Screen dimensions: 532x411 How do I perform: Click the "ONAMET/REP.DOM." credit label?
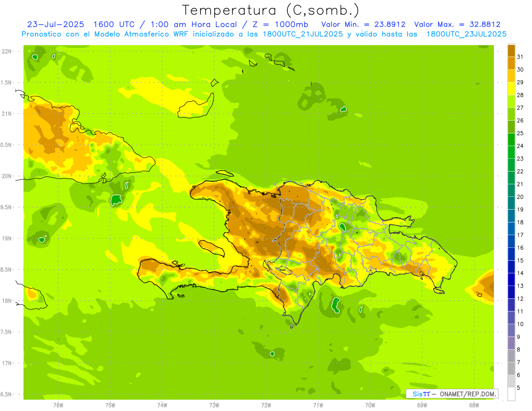[469, 394]
